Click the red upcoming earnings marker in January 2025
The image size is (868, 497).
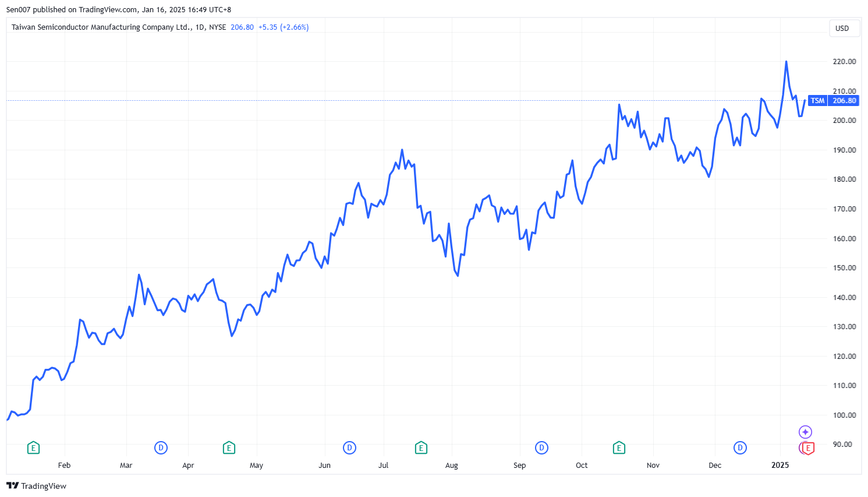pos(807,447)
